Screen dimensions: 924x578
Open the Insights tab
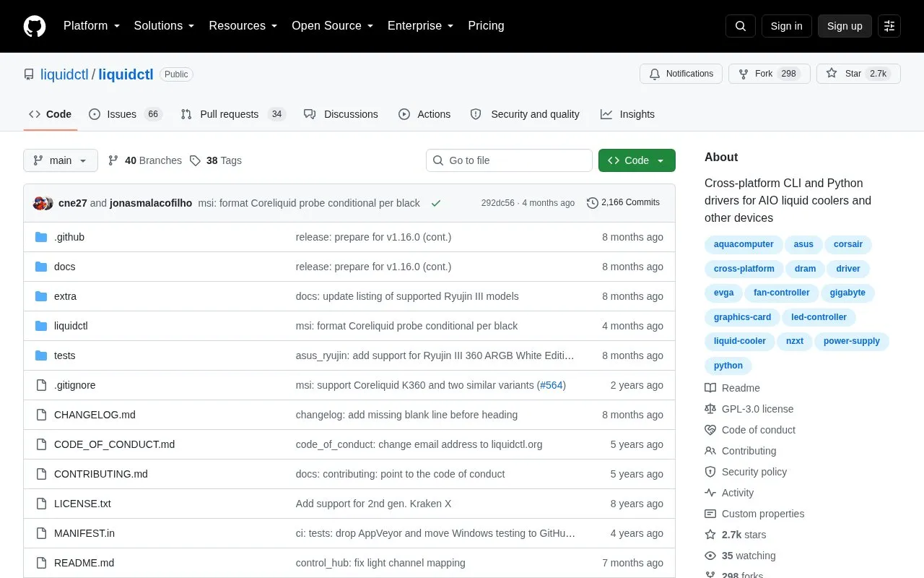(x=627, y=114)
